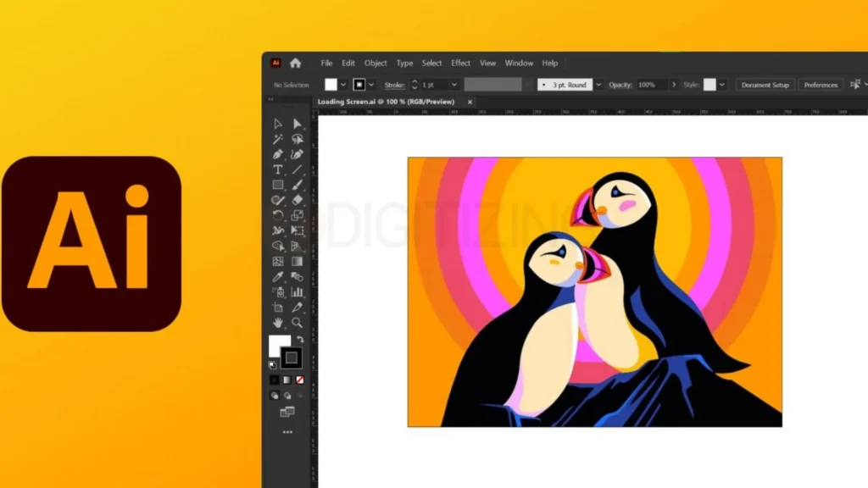
Task: Select the Gradient tool
Action: [x=298, y=261]
